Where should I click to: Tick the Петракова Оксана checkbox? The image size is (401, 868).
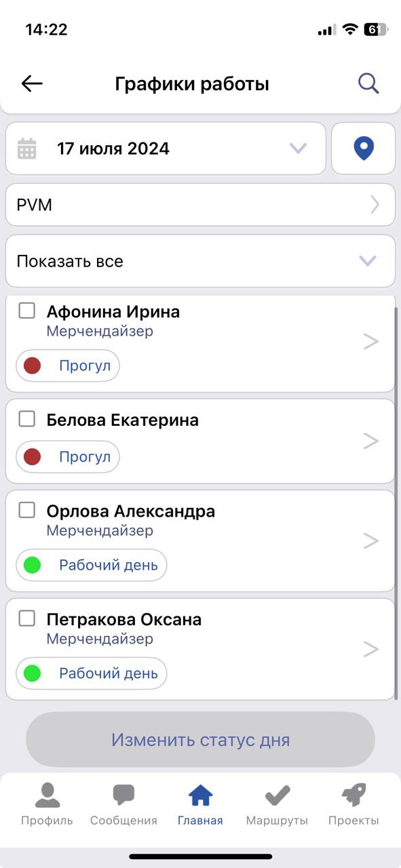coord(27,618)
